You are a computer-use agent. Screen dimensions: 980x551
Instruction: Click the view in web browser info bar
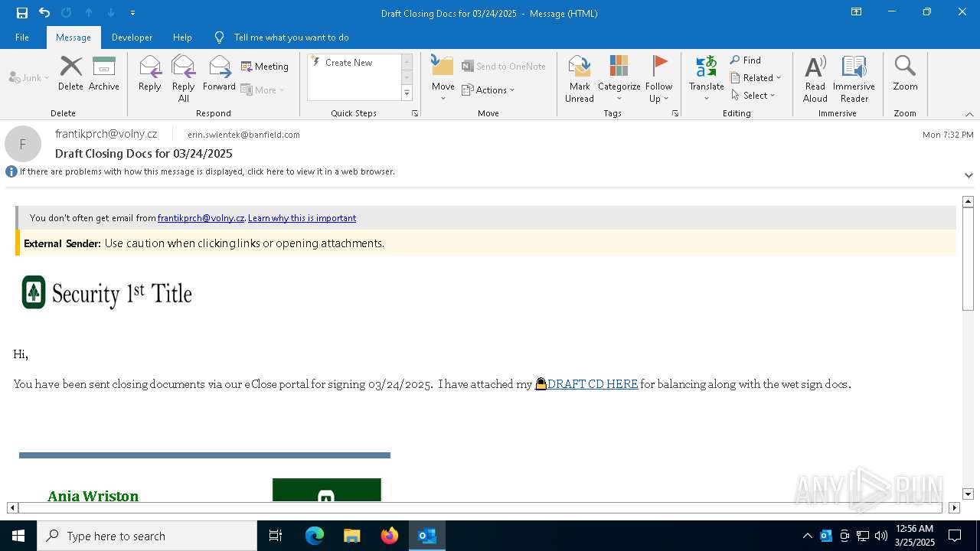point(207,171)
